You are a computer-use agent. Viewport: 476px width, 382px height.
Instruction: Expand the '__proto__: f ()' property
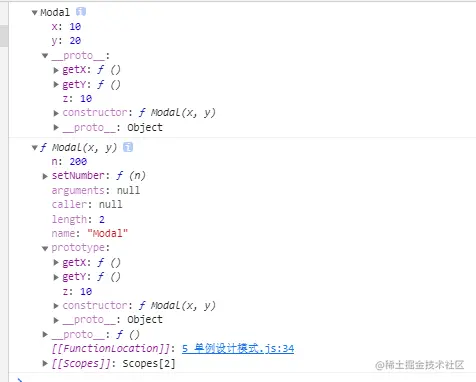point(45,334)
